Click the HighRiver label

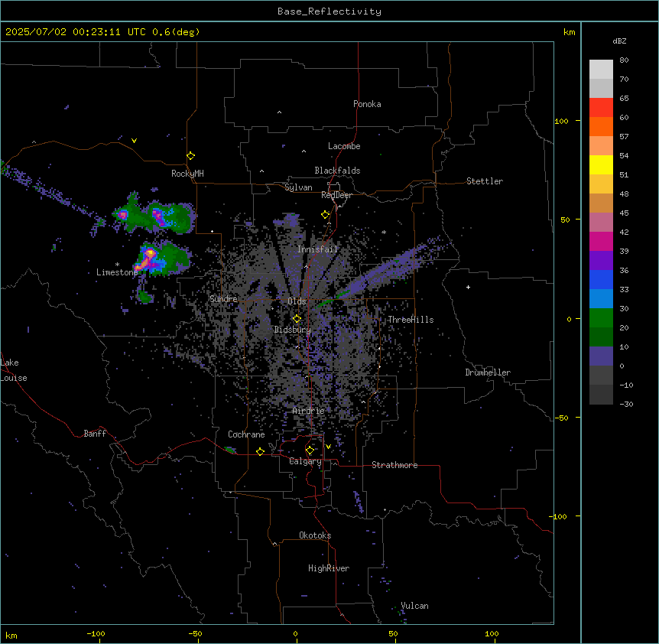(329, 568)
